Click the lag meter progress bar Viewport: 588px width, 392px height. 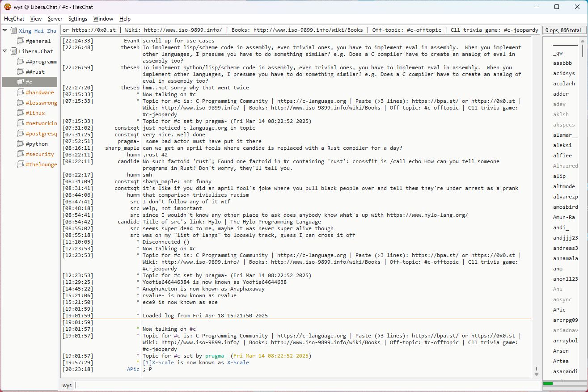point(563,384)
